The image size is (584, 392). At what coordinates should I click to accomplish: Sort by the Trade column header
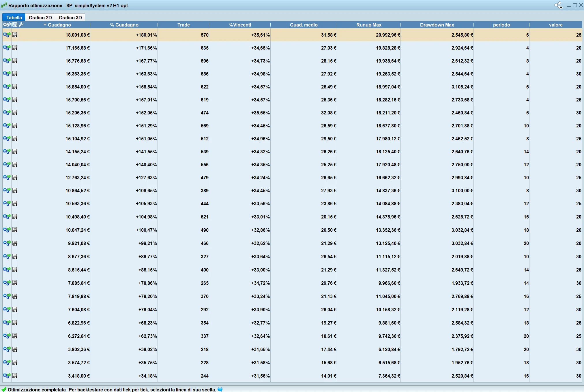[184, 25]
